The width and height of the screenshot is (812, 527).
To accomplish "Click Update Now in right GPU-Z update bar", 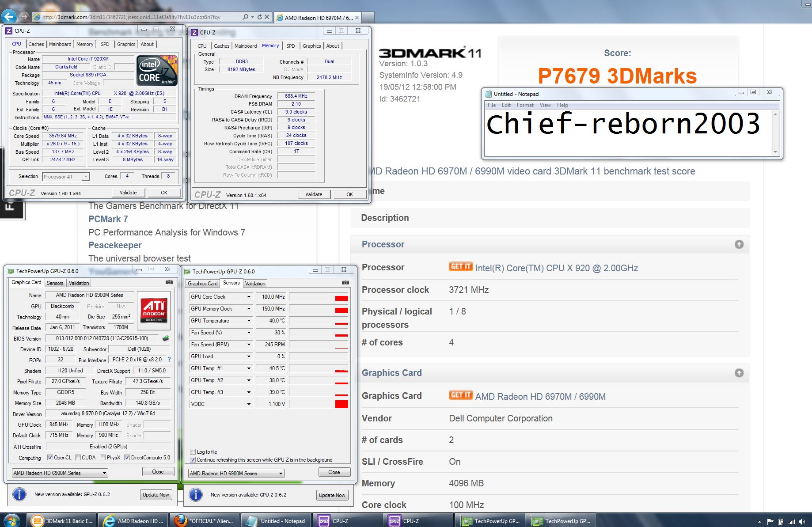I will [x=332, y=495].
